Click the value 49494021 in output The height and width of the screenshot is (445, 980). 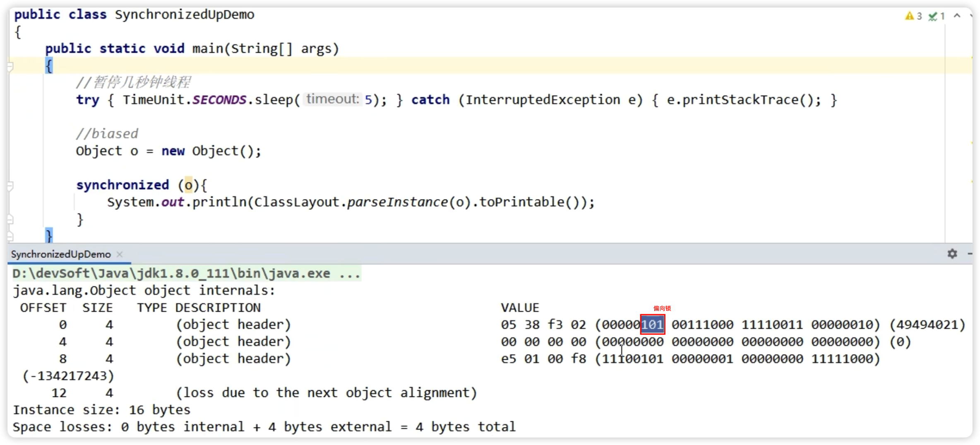click(927, 325)
